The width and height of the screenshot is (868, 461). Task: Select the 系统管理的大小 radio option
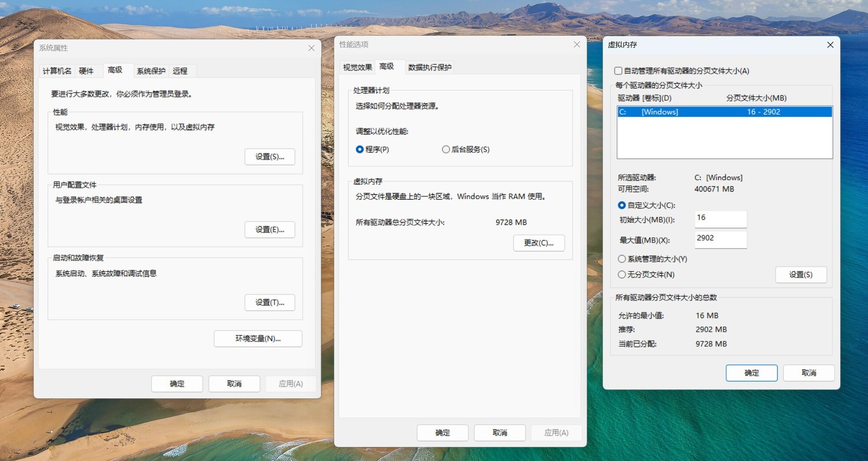pos(622,259)
